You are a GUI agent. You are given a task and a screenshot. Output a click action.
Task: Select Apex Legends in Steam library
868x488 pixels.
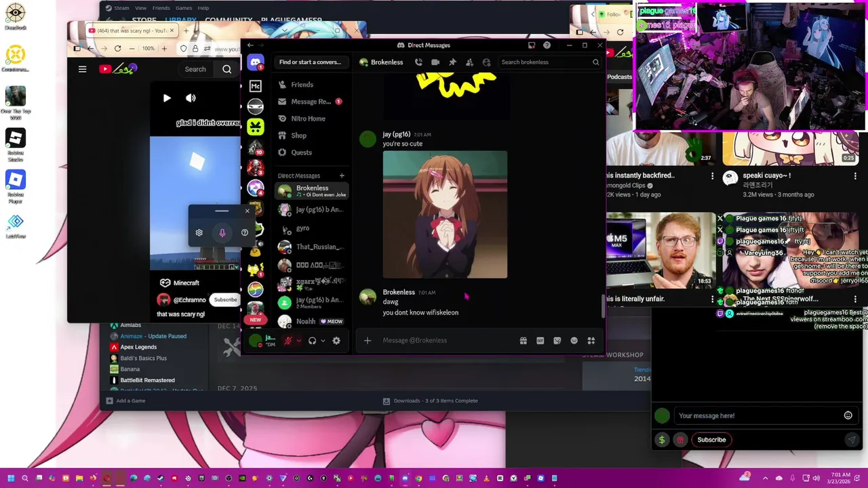138,347
